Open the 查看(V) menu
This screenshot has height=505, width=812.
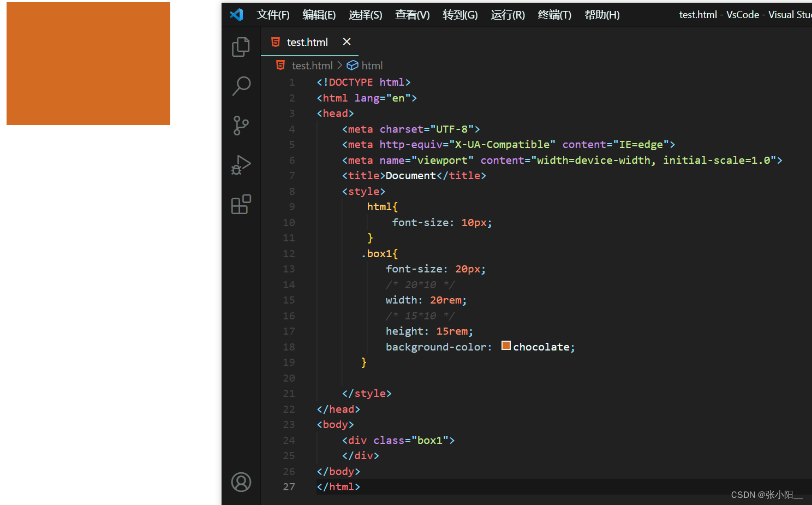(413, 15)
